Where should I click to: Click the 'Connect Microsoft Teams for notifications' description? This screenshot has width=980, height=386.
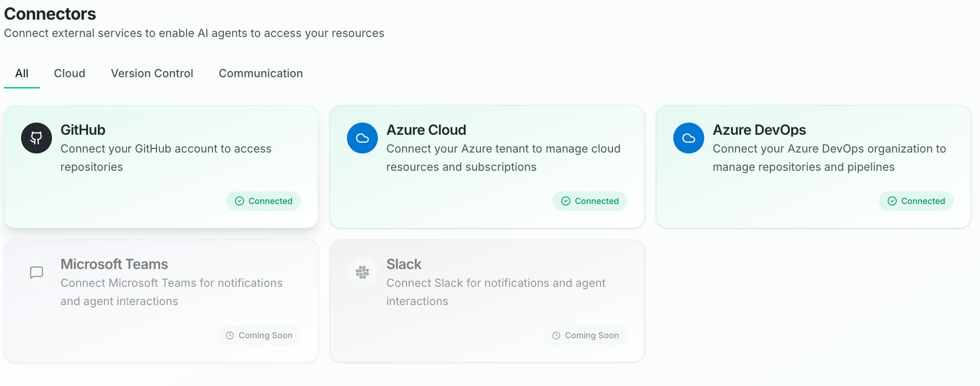171,292
